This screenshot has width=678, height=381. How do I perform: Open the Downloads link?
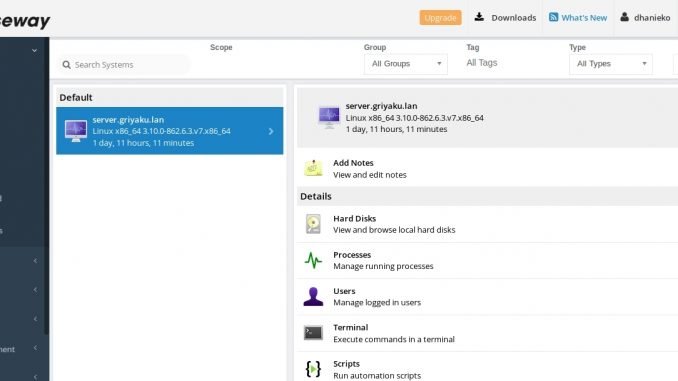pyautogui.click(x=513, y=18)
